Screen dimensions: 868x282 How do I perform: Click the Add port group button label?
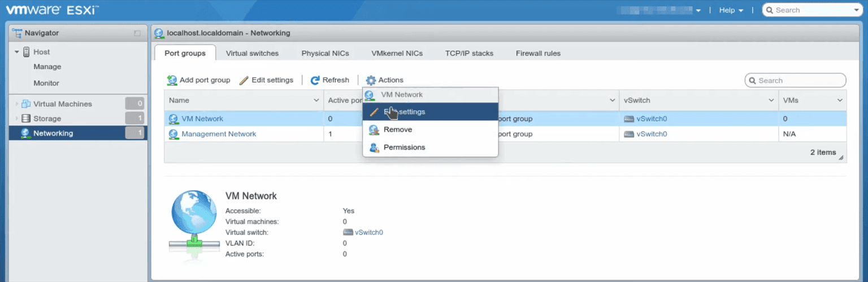(205, 80)
